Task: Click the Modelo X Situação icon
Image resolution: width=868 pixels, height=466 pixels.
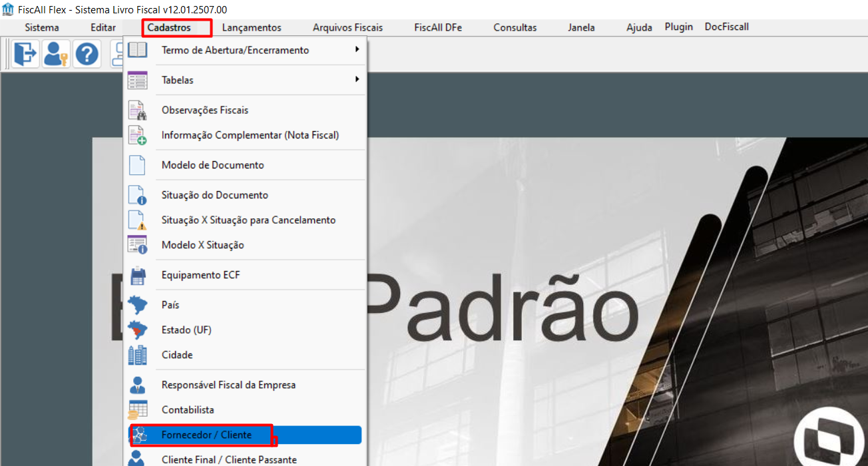Action: (x=137, y=245)
